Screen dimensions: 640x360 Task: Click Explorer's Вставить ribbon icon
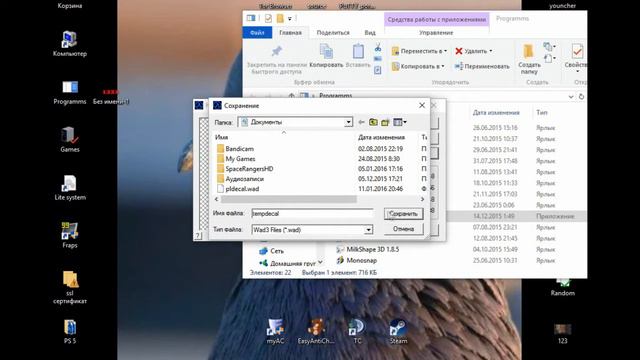(x=358, y=56)
